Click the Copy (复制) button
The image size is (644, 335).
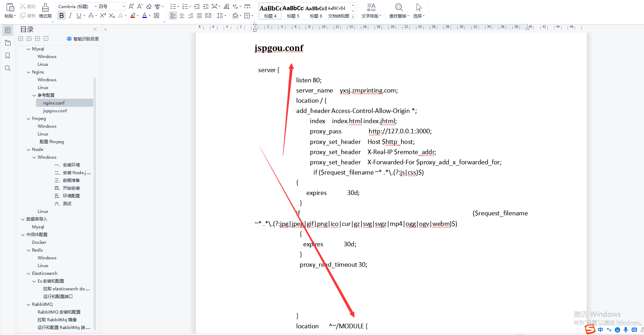coord(28,15)
